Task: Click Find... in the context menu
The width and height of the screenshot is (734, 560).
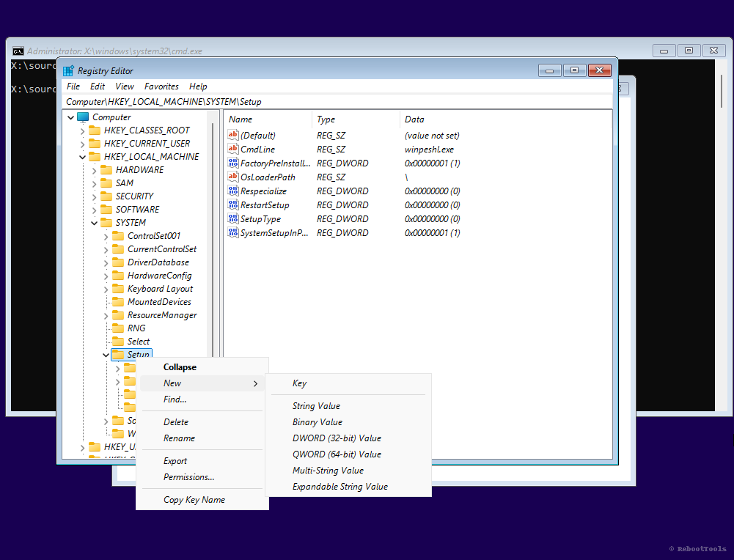Action: click(x=175, y=399)
